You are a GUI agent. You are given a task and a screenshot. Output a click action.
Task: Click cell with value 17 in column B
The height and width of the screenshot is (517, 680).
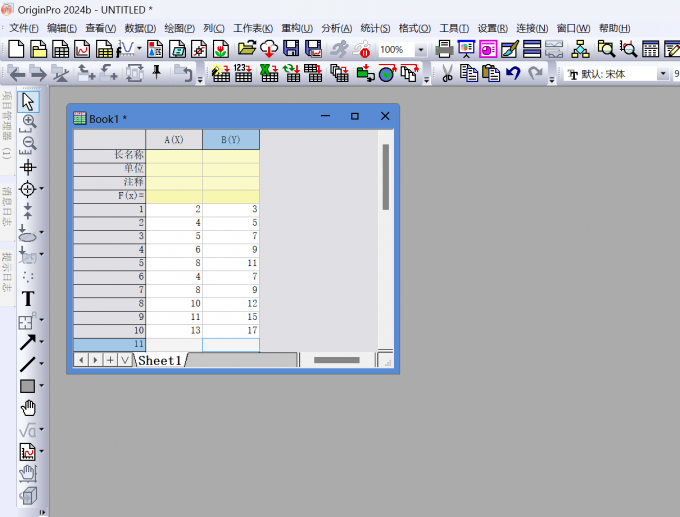tap(231, 330)
